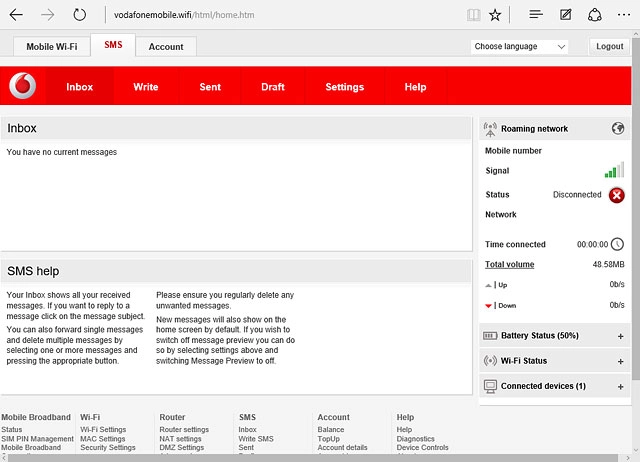Click the browser back arrow
The height and width of the screenshot is (462, 640).
(x=16, y=15)
